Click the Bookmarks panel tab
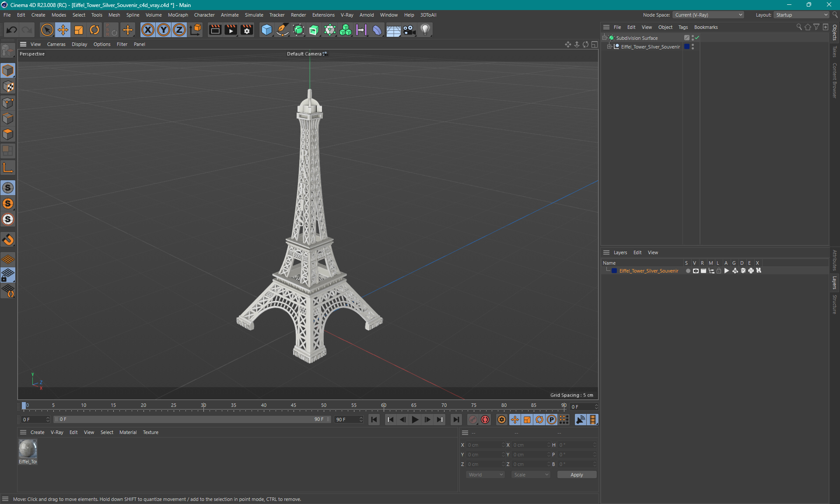Image resolution: width=840 pixels, height=504 pixels. tap(706, 27)
